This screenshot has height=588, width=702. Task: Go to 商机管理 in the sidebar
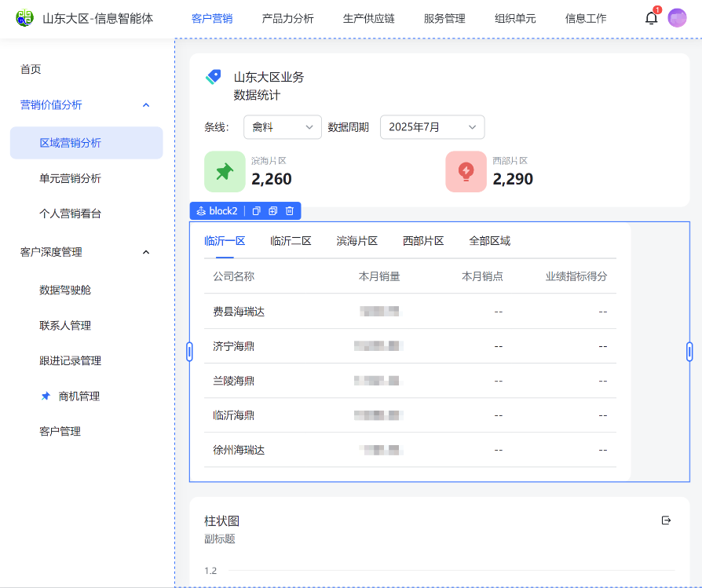pyautogui.click(x=79, y=396)
